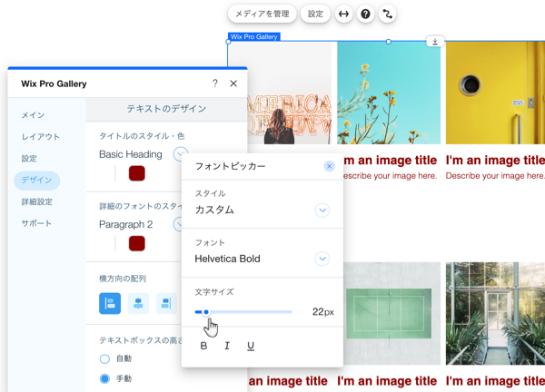The width and height of the screenshot is (545, 392).
Task: Click the stretch arrows icon in gallery toolbar
Action: 343,14
